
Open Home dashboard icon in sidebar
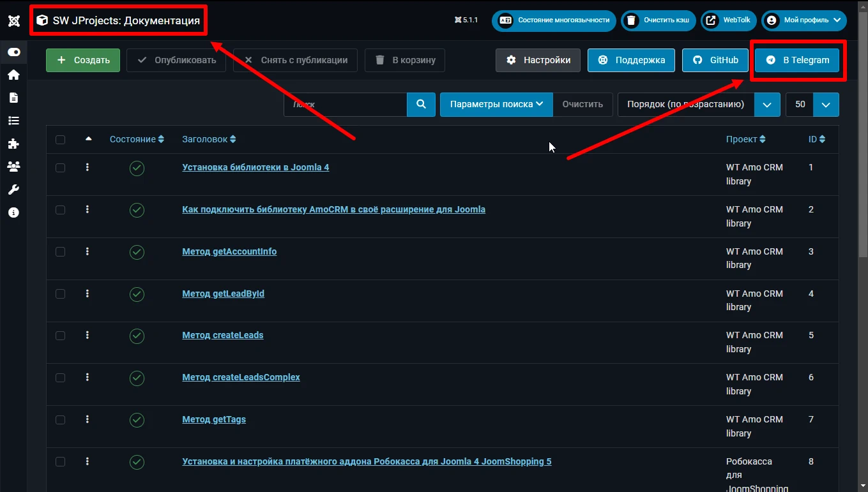(x=13, y=75)
